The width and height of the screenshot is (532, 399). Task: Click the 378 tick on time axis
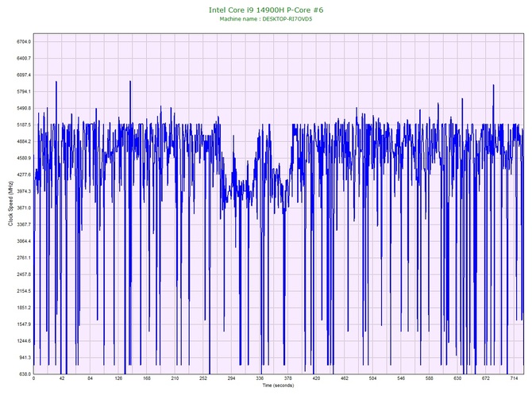coord(288,378)
